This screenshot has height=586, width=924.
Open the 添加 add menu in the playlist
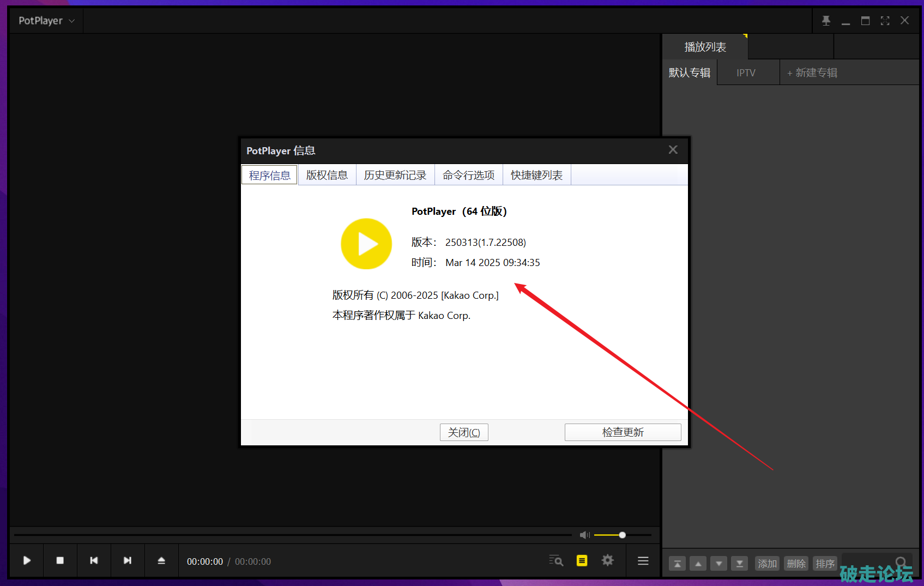[767, 564]
